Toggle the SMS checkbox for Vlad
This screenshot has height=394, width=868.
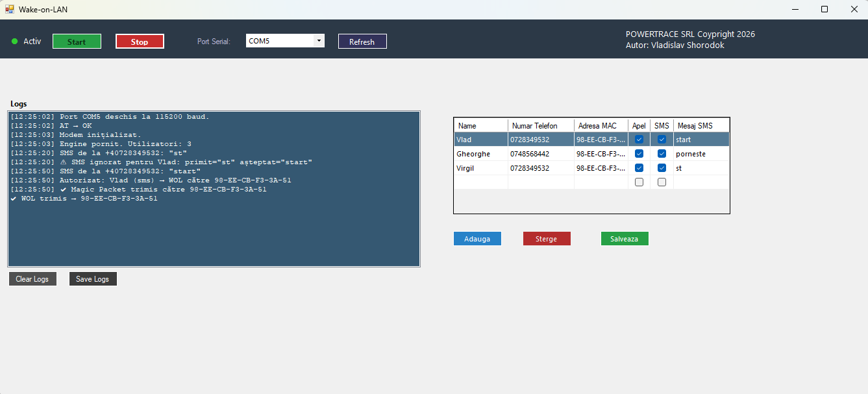point(662,140)
